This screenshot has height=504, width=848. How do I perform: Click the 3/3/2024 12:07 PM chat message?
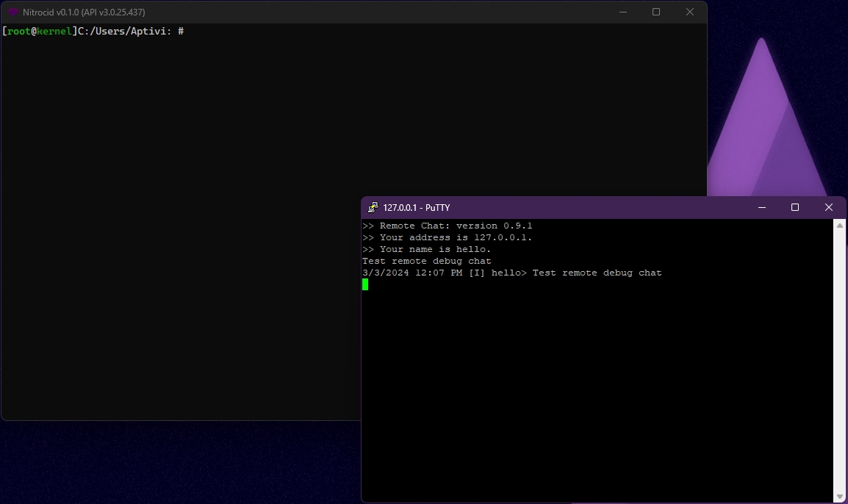511,273
